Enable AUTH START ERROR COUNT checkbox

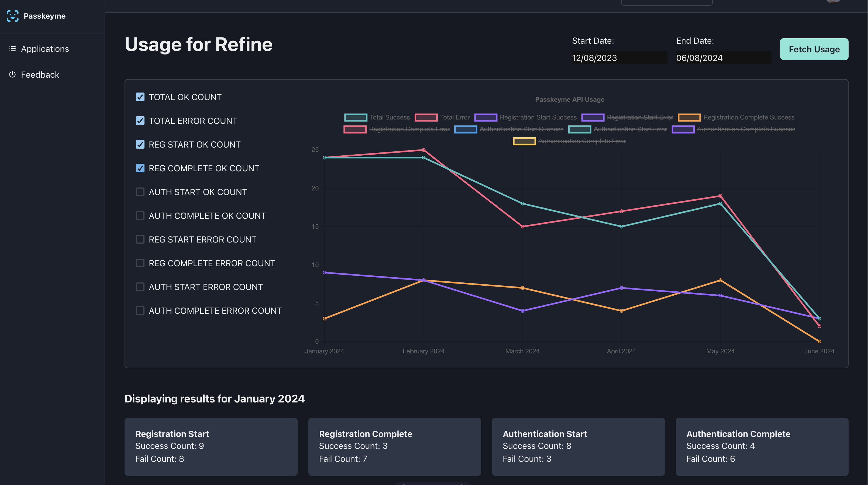[x=140, y=287]
